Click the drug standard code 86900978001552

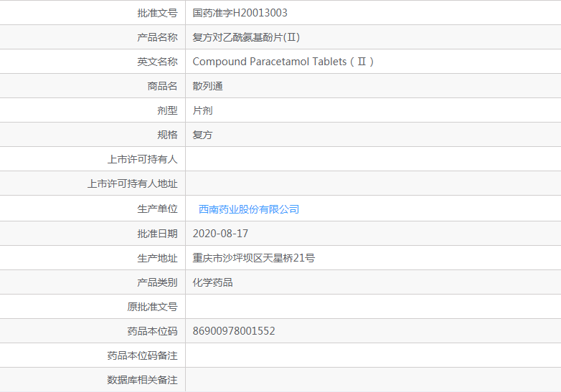coord(234,331)
